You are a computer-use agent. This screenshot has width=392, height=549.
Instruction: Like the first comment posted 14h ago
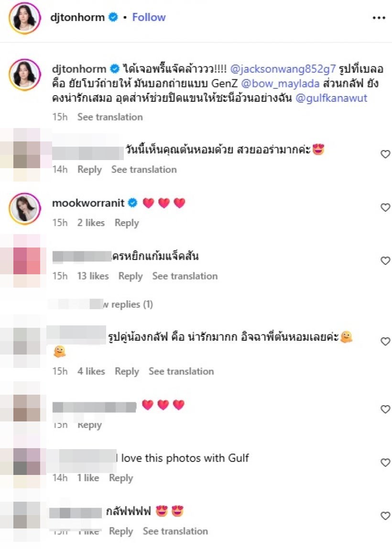[385, 154]
